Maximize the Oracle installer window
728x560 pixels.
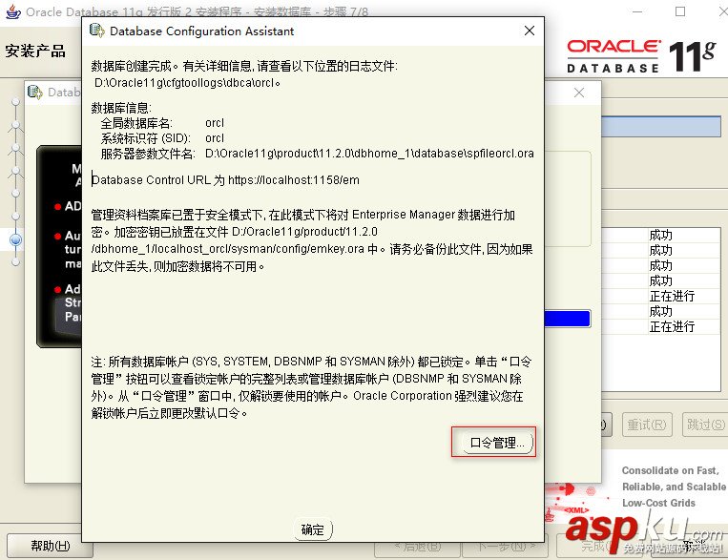(x=680, y=11)
